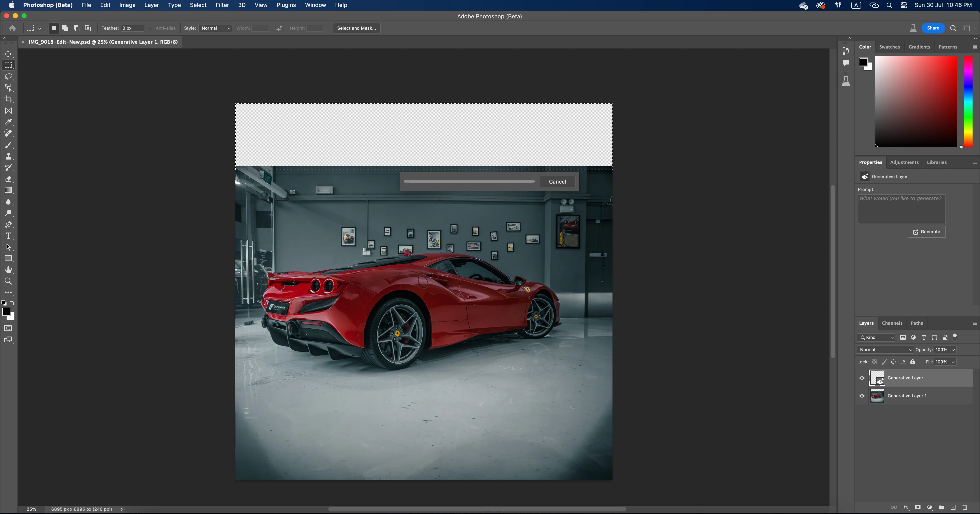
Task: Click the Cancel button on progress bar
Action: click(x=557, y=182)
